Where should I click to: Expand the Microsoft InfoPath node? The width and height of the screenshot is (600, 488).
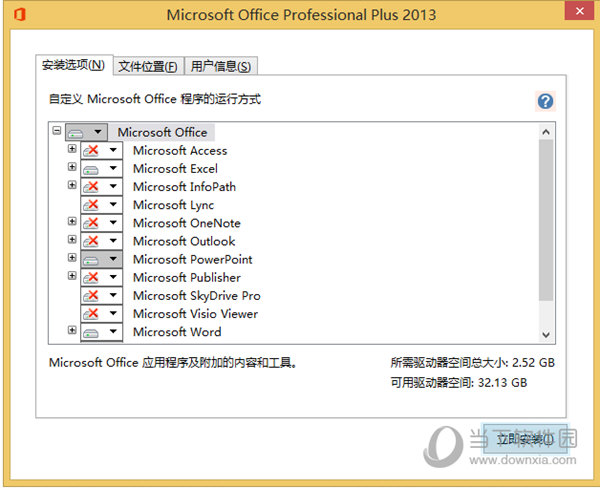pos(72,185)
